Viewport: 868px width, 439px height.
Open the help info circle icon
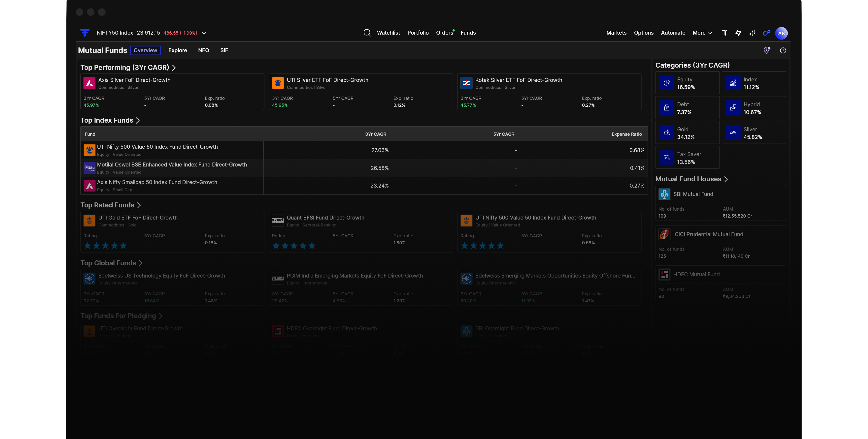(x=783, y=50)
